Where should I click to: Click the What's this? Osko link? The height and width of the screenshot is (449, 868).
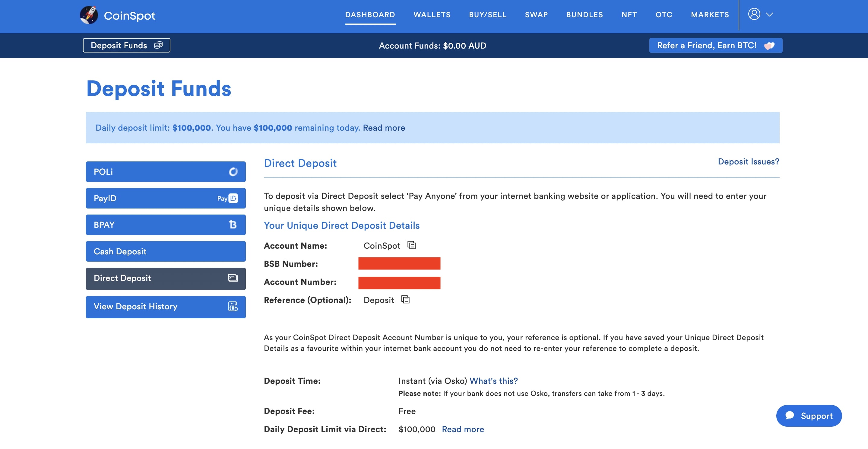point(494,381)
